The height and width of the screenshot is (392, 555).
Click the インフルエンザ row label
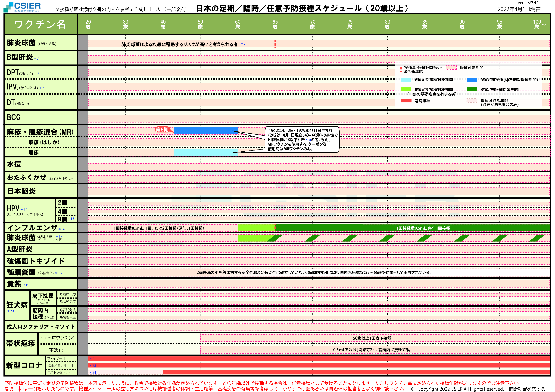pos(33,227)
